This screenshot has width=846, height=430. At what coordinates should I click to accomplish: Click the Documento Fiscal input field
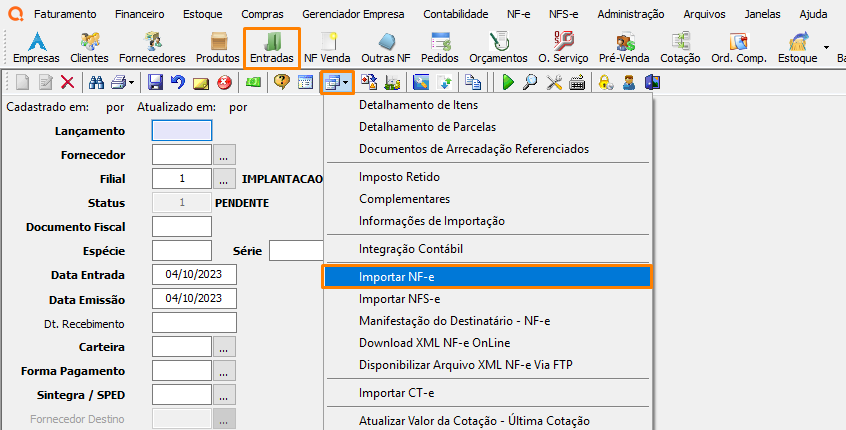pyautogui.click(x=182, y=227)
